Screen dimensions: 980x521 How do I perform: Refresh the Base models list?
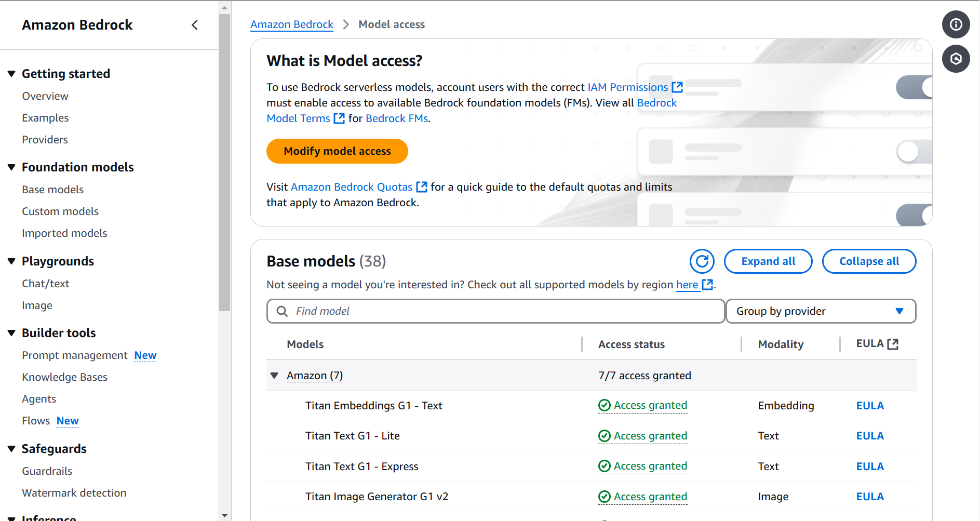pos(702,261)
